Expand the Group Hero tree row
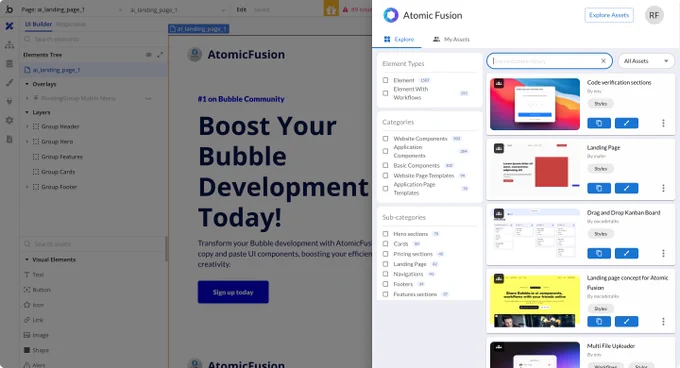 (27, 142)
